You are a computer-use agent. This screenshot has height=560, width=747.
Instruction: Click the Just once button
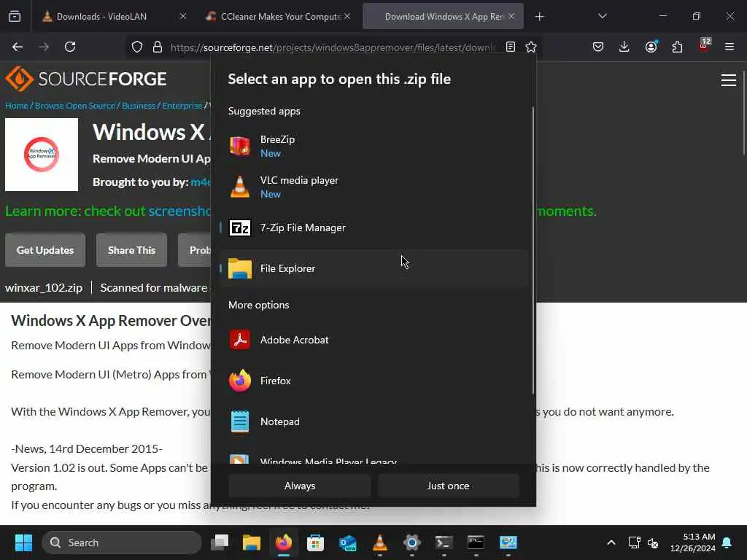449,486
